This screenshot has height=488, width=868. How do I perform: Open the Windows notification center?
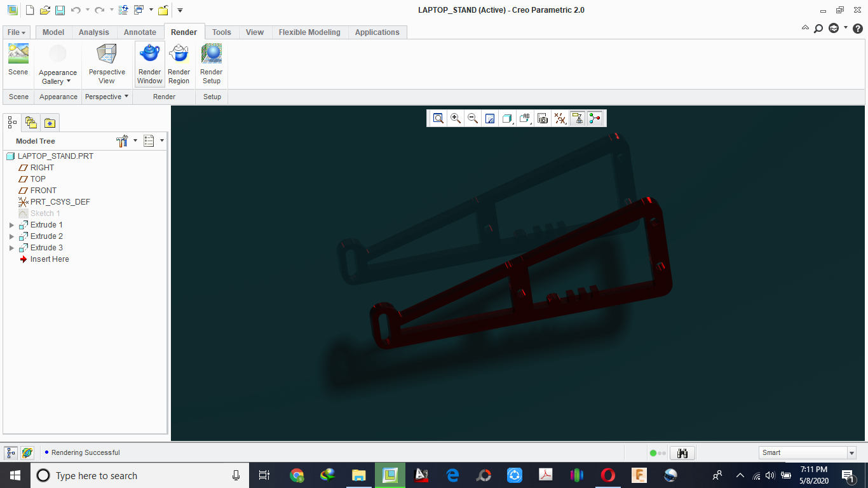tap(848, 475)
